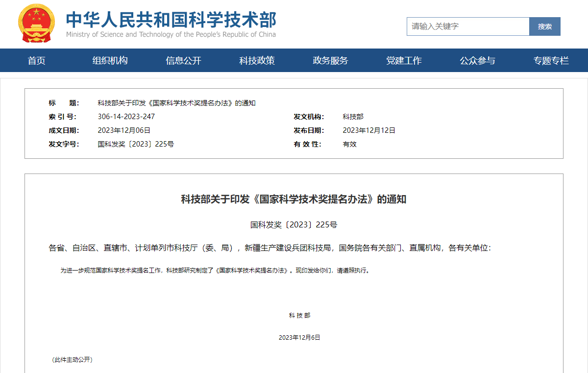
Task: Open the 组织机构 navigation item
Action: point(110,60)
